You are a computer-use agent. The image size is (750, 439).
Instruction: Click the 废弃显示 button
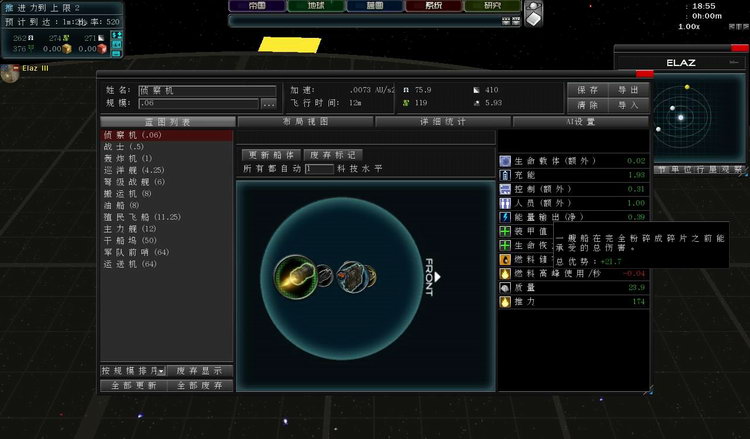pos(200,371)
